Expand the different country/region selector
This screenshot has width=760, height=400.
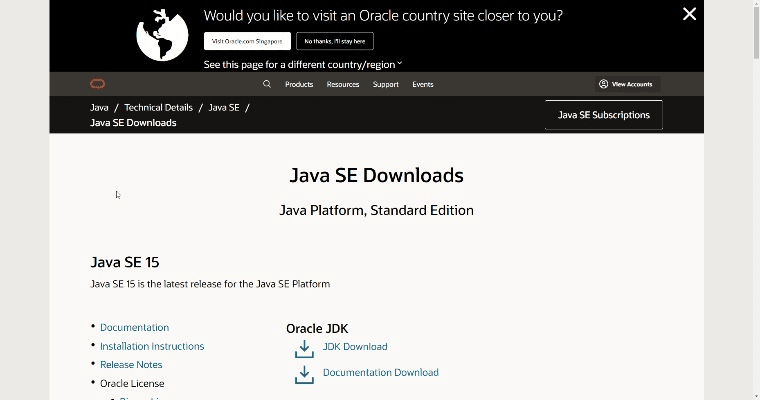[x=303, y=64]
